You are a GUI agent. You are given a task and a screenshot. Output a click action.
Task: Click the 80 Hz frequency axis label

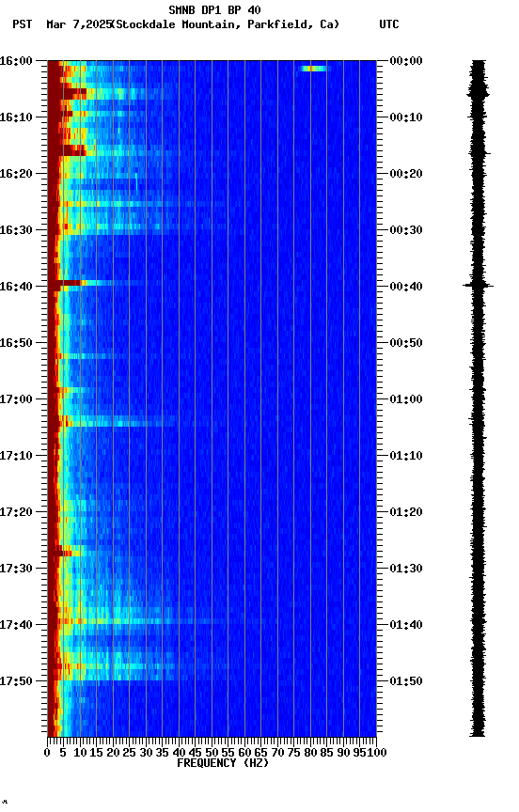pos(310,753)
